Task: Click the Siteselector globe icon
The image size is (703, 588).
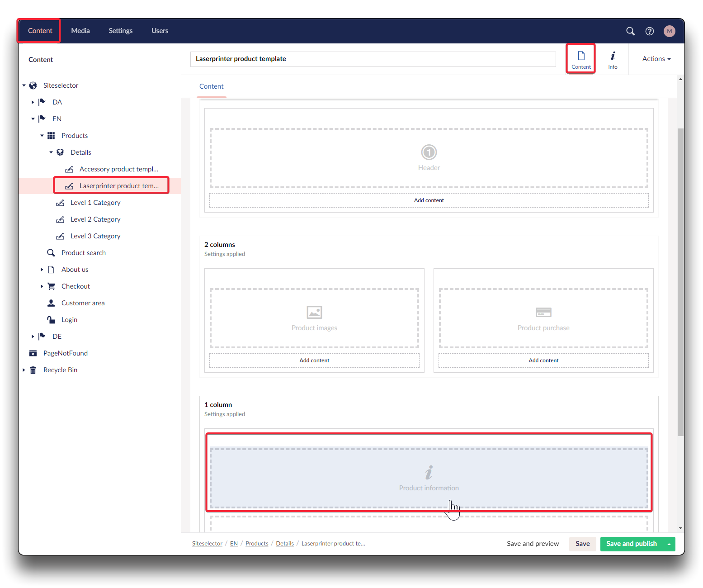Action: [x=33, y=85]
